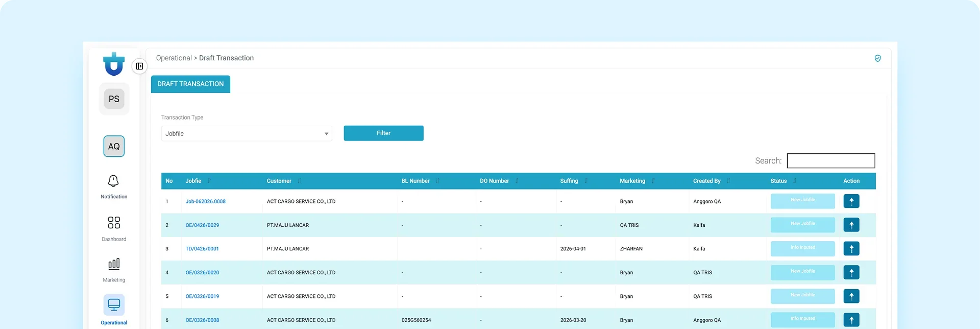Click upload action for OE/0326/0019 row
Screen dimensions: 980x329
[851, 296]
